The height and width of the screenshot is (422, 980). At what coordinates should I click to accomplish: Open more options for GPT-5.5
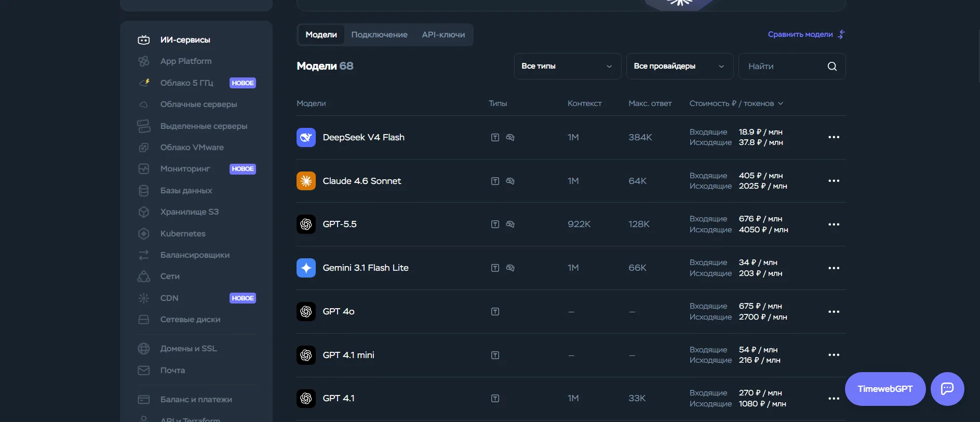[834, 225]
